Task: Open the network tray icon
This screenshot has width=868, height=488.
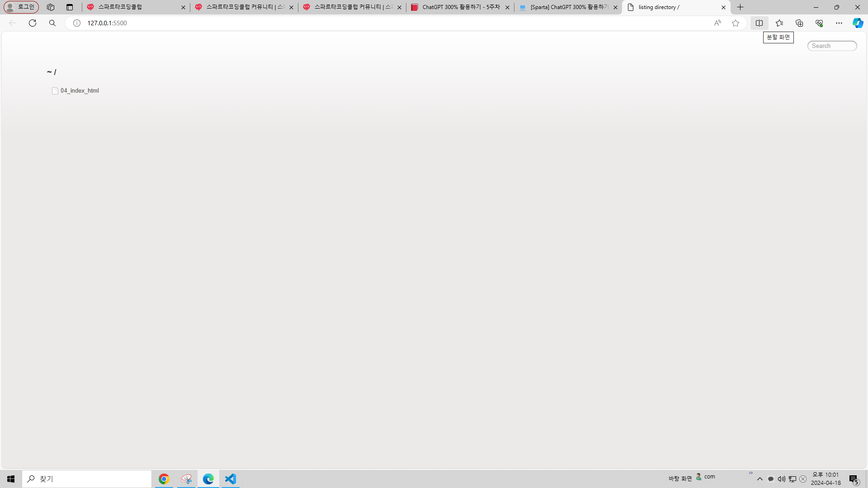Action: [792, 479]
